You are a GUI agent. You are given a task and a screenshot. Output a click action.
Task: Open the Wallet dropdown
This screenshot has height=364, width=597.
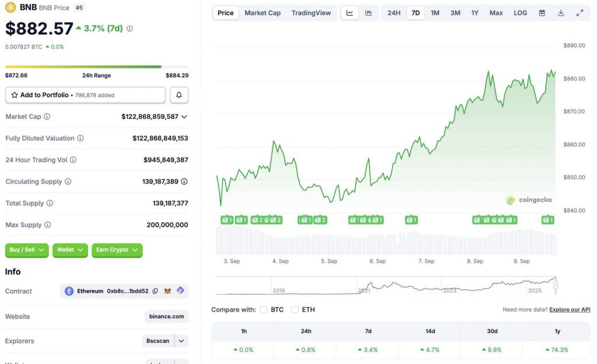[x=70, y=250]
